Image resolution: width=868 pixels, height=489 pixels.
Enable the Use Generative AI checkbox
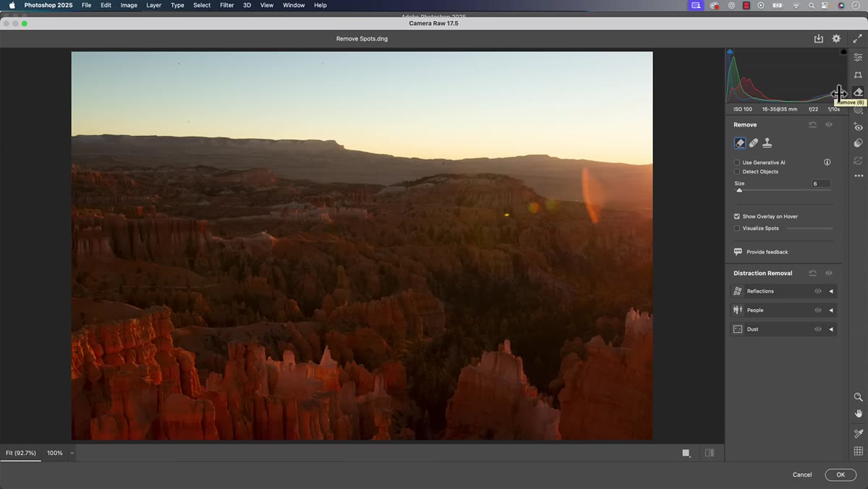point(737,163)
